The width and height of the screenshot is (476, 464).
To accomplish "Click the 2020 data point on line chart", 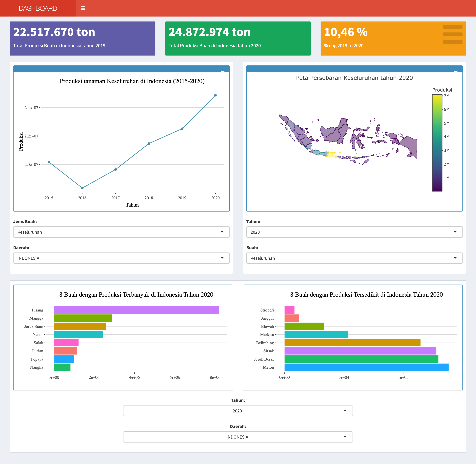I will 216,95.
